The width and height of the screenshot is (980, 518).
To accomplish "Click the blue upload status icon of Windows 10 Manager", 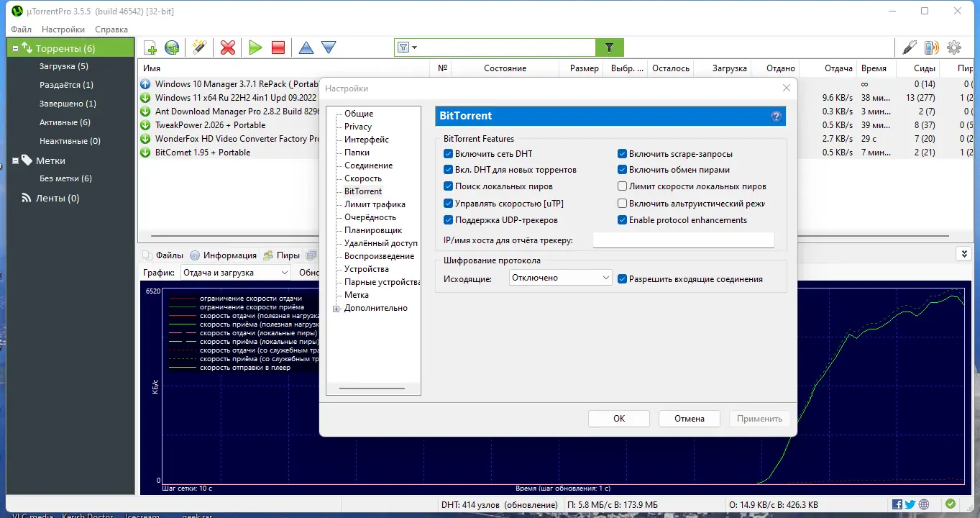I will pos(145,84).
